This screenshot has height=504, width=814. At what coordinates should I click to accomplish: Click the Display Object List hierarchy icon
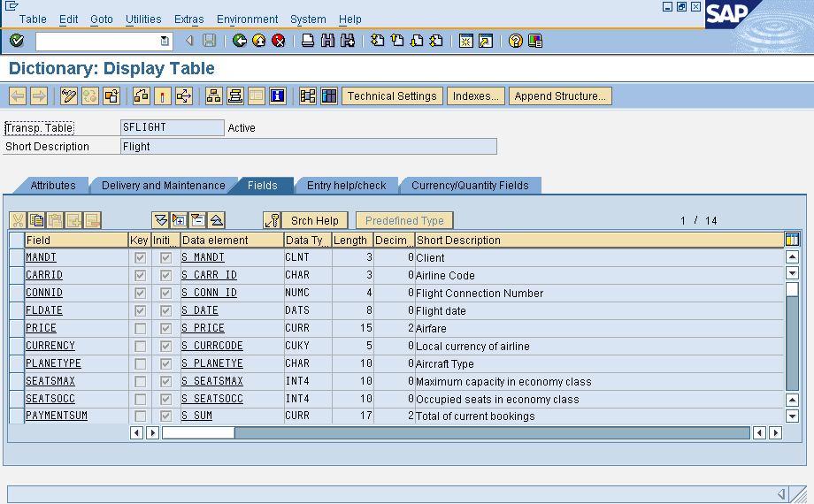214,96
